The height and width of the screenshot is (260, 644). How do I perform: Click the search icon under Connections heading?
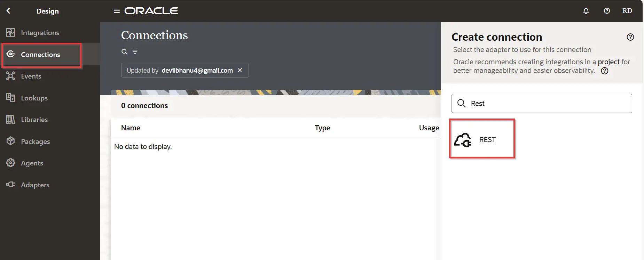pos(124,52)
